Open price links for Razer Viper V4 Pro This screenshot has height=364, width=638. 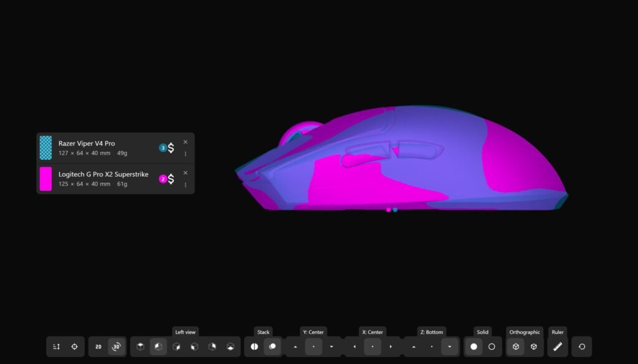171,148
